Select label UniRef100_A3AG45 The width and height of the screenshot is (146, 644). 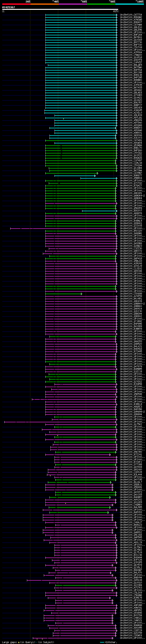(x=131, y=110)
